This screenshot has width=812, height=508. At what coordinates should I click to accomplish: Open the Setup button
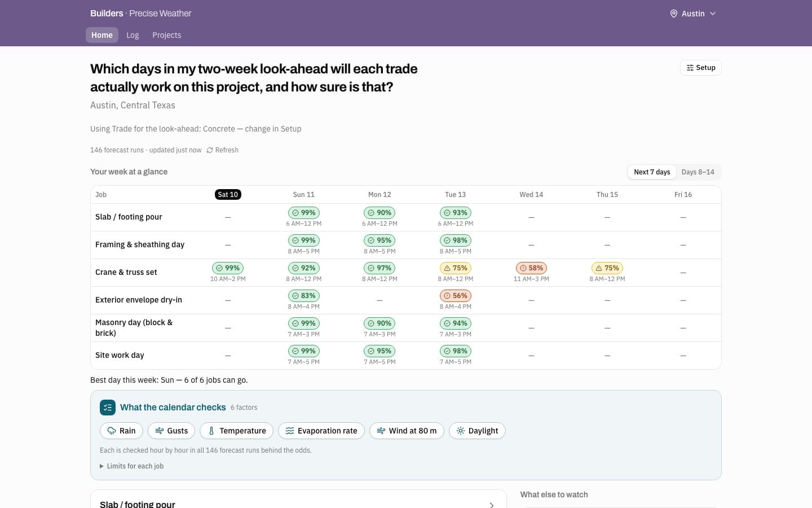pyautogui.click(x=701, y=68)
